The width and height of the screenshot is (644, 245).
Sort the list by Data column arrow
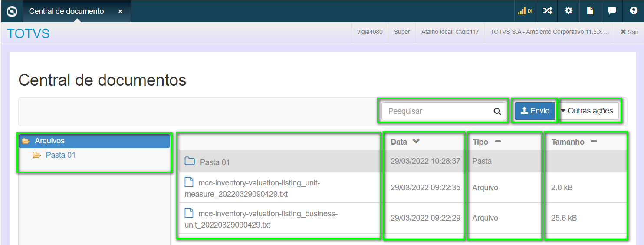tap(416, 142)
